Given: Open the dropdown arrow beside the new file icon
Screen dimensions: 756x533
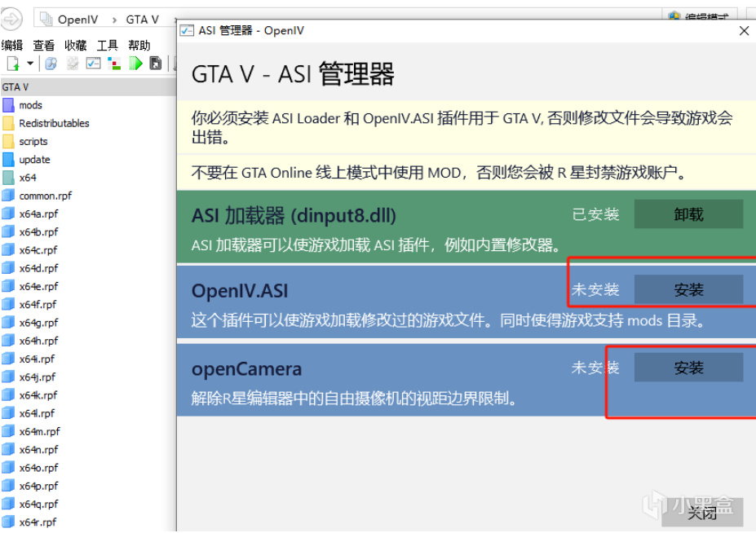Looking at the screenshot, I should click(30, 63).
